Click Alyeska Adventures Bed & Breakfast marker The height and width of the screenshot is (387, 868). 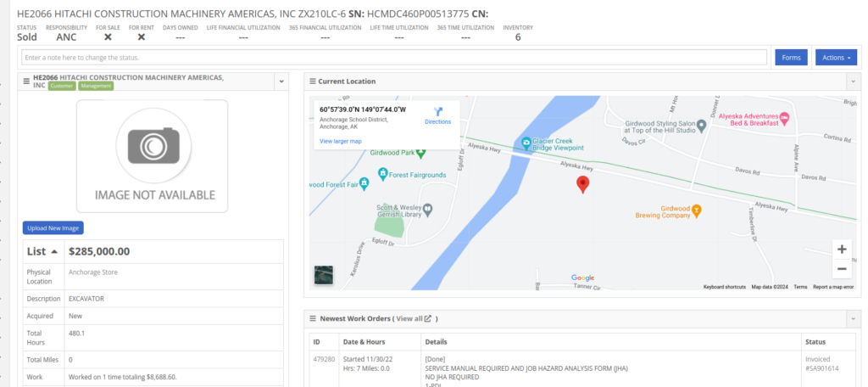click(x=784, y=117)
